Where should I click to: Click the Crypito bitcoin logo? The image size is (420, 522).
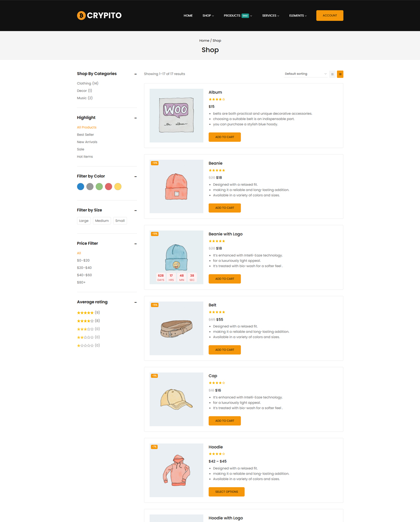pos(99,16)
